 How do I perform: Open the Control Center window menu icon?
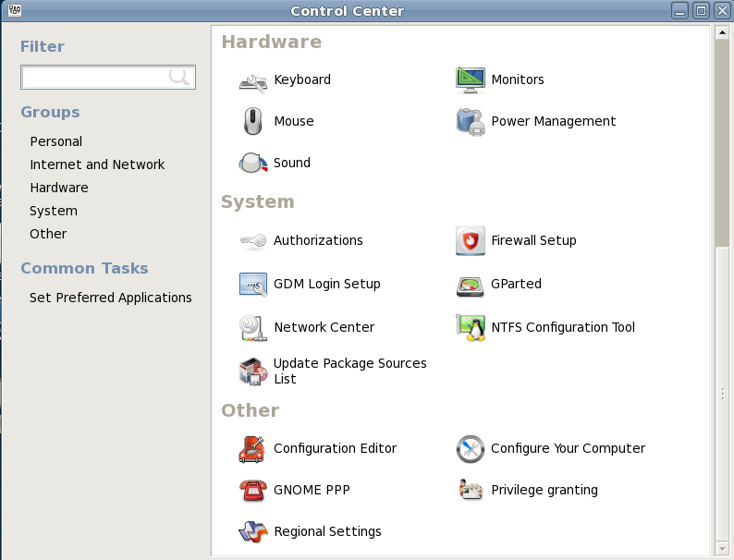[15, 10]
